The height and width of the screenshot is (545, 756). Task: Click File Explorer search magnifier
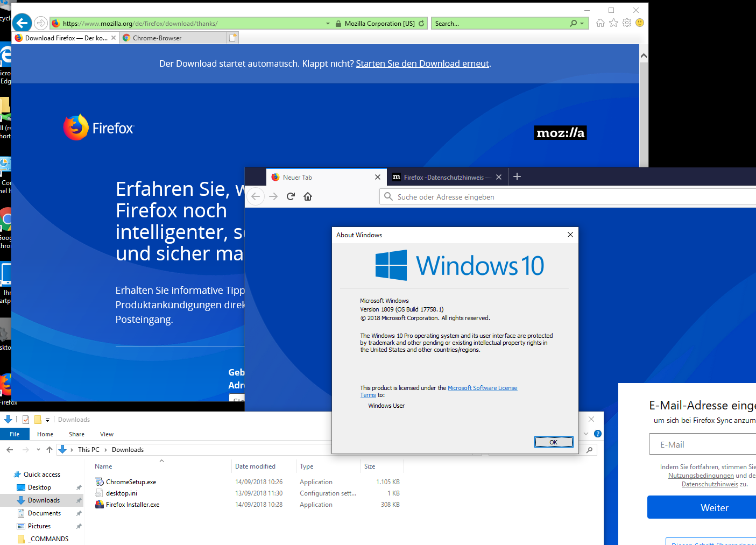tap(590, 450)
